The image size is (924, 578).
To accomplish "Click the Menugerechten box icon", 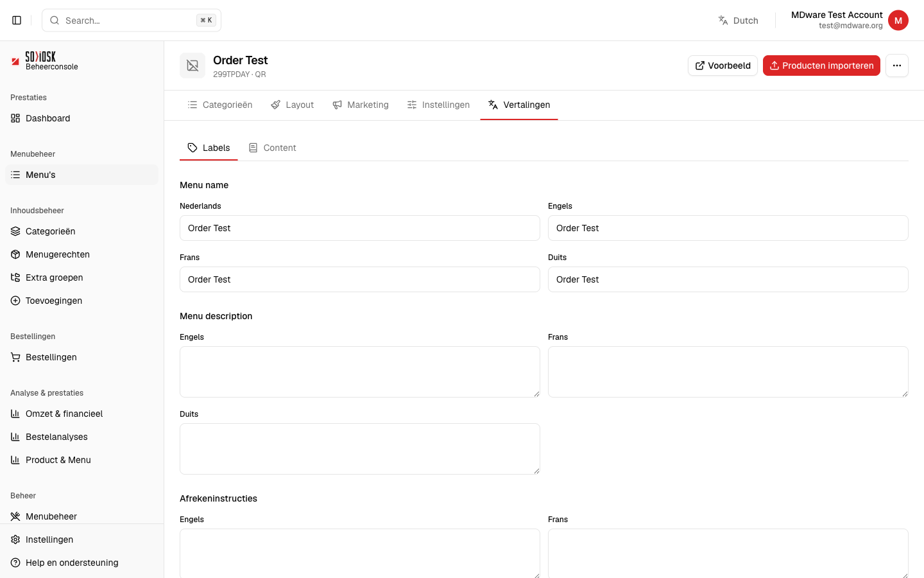I will pos(15,254).
